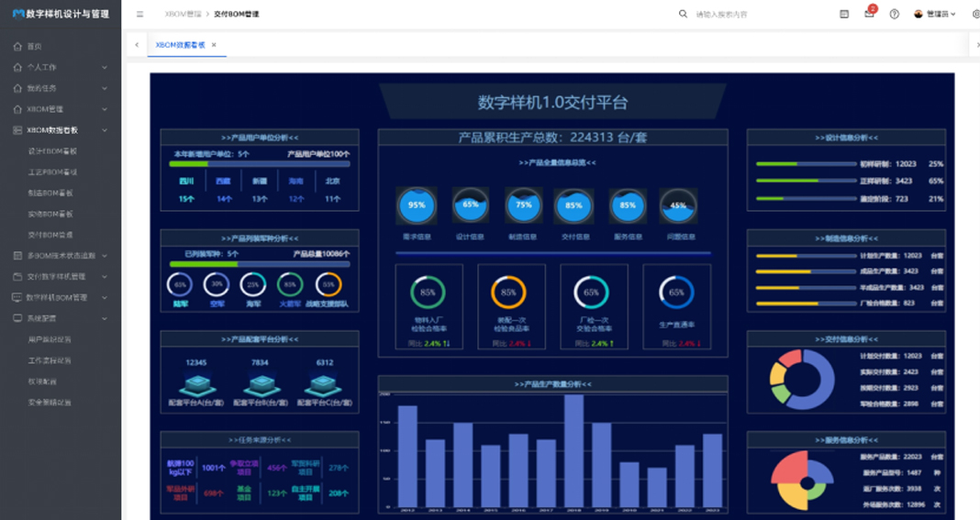Click the 配套平台A platform icon
This screenshot has width=980, height=520.
click(196, 384)
